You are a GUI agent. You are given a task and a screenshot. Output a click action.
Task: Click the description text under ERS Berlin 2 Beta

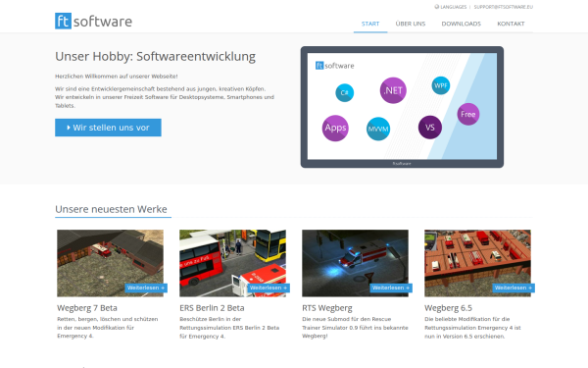[229, 328]
